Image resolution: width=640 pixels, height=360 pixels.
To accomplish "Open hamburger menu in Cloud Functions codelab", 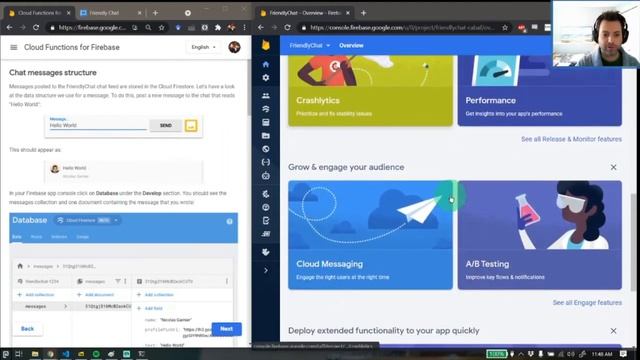I will (x=14, y=47).
